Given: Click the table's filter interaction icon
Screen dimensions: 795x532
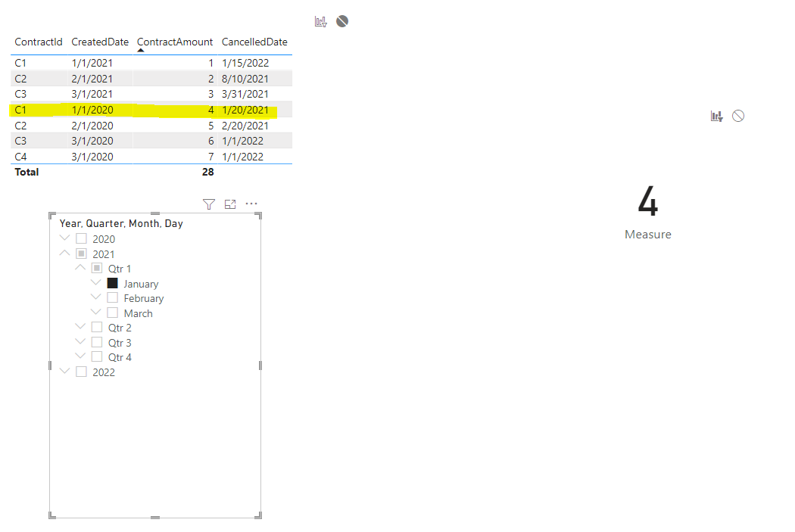Looking at the screenshot, I should click(320, 21).
